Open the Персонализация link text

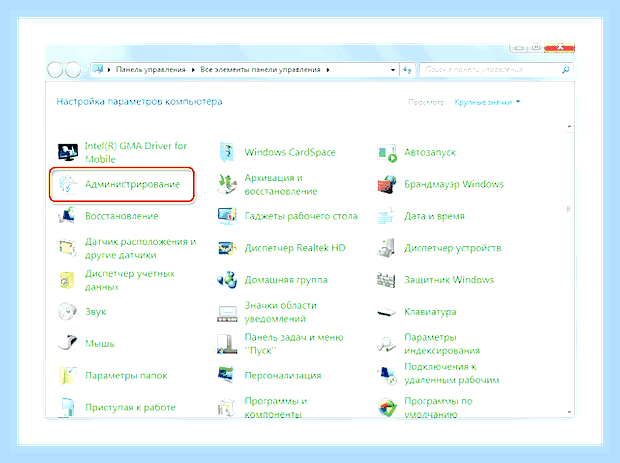283,376
